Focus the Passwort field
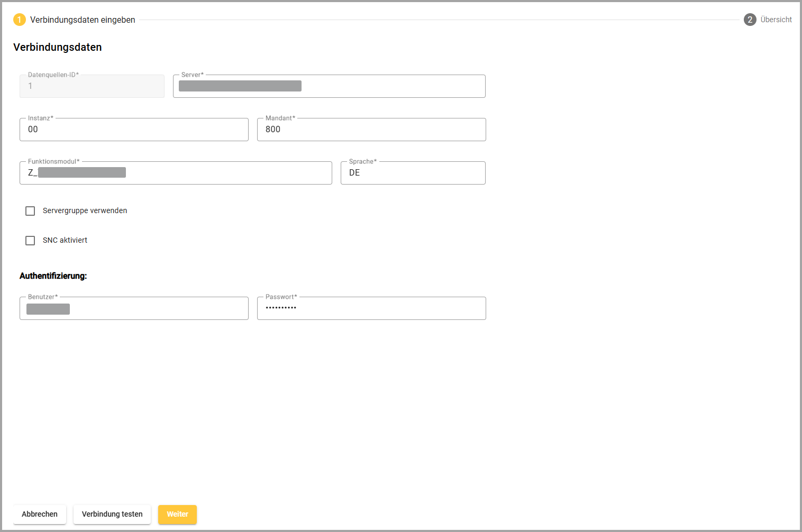 (x=371, y=308)
